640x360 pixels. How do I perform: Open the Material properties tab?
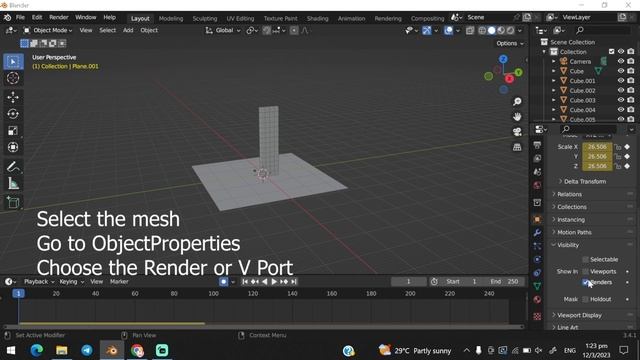(537, 300)
